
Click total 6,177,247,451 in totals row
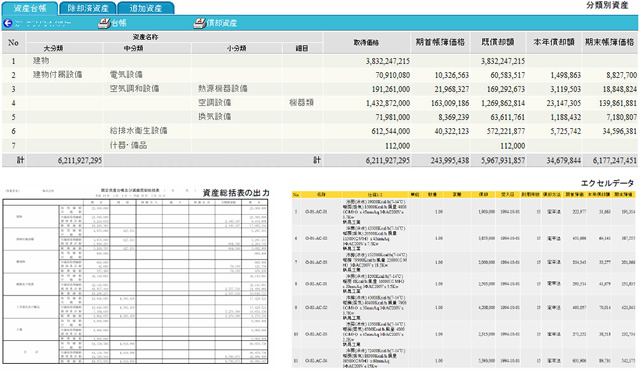point(615,161)
